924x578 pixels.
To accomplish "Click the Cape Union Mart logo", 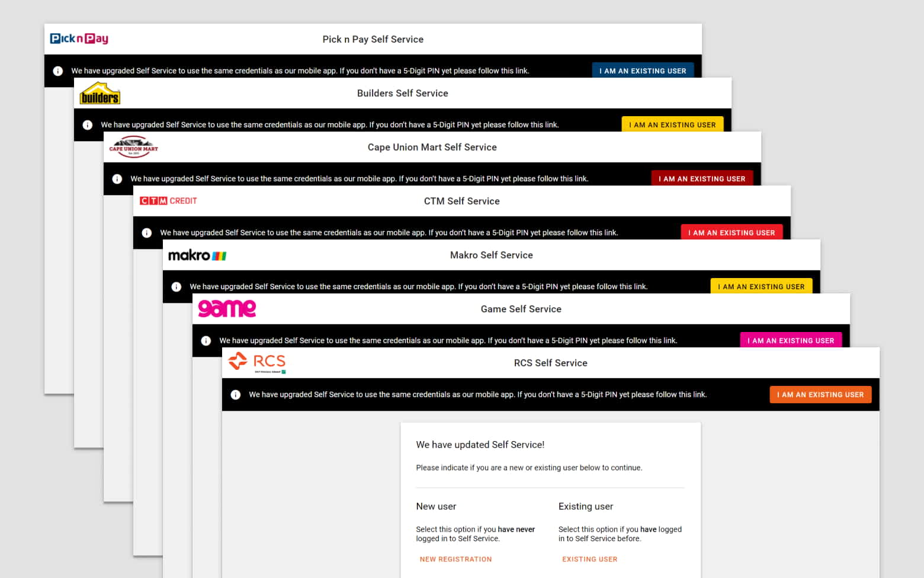I will [133, 146].
